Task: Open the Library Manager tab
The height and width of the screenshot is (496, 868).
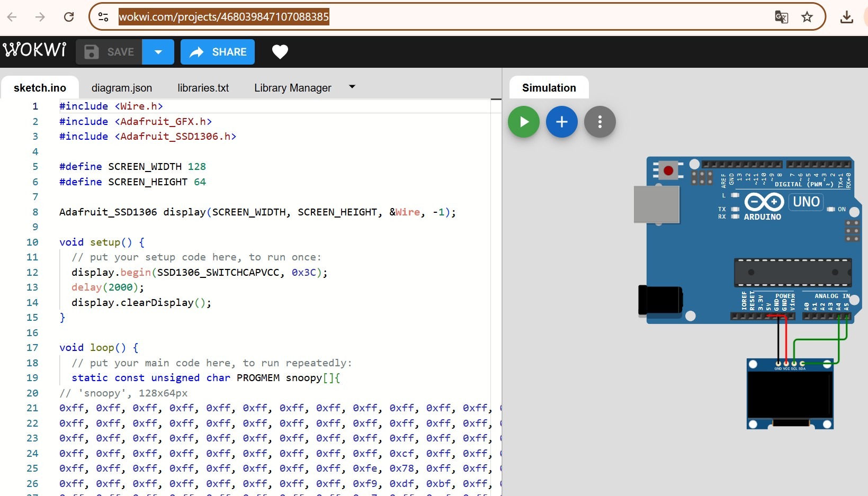Action: pos(293,88)
